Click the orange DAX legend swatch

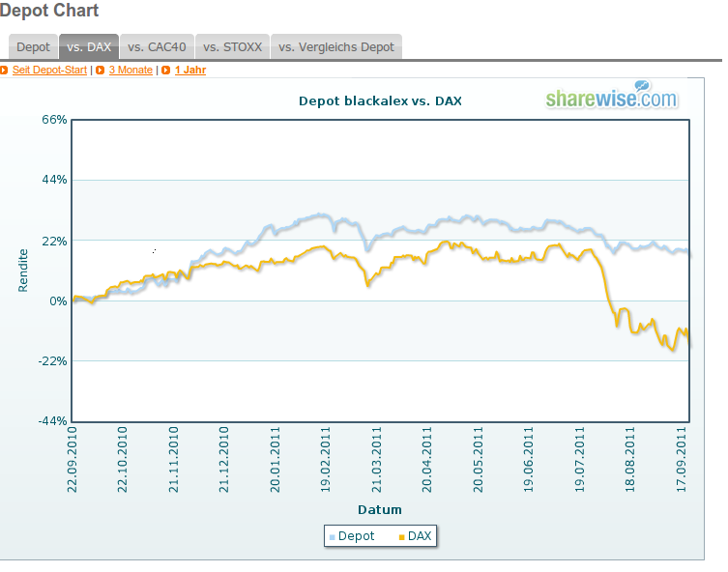pyautogui.click(x=401, y=536)
